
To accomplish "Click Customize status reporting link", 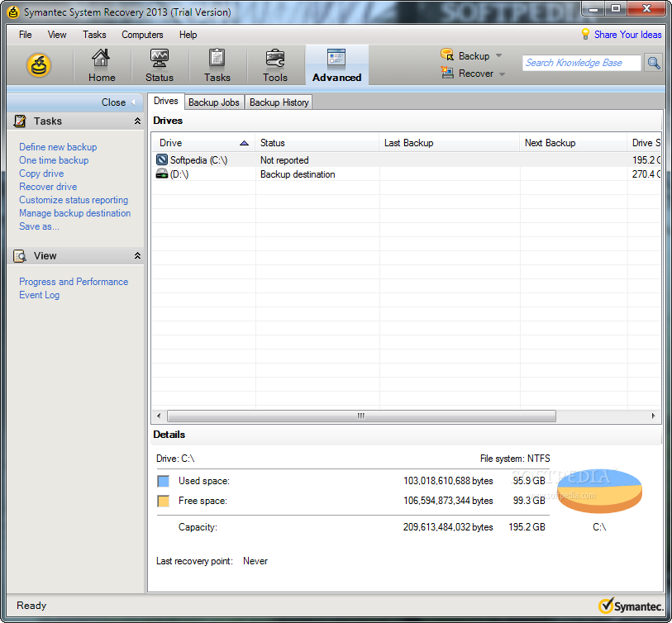I will (x=74, y=200).
